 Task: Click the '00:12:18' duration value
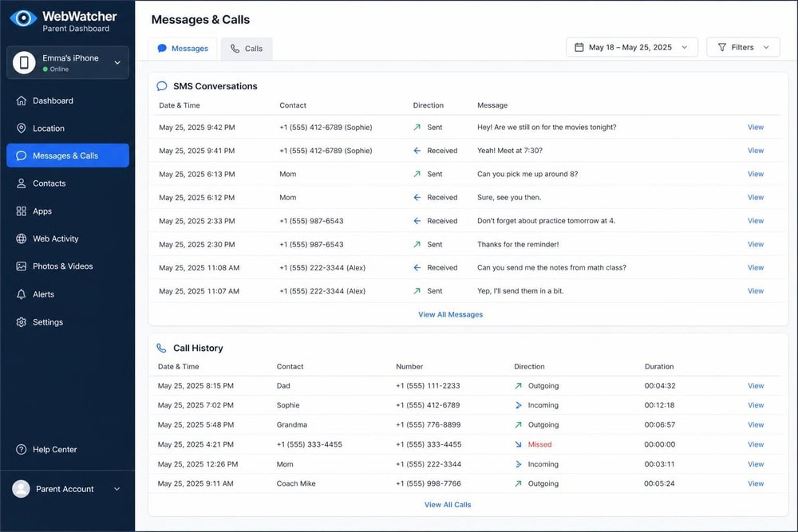tap(659, 405)
